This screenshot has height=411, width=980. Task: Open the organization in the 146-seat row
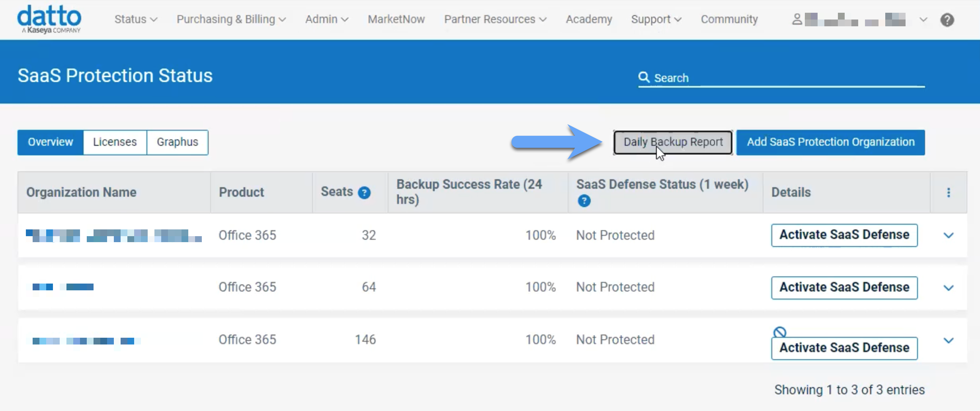[x=86, y=341]
